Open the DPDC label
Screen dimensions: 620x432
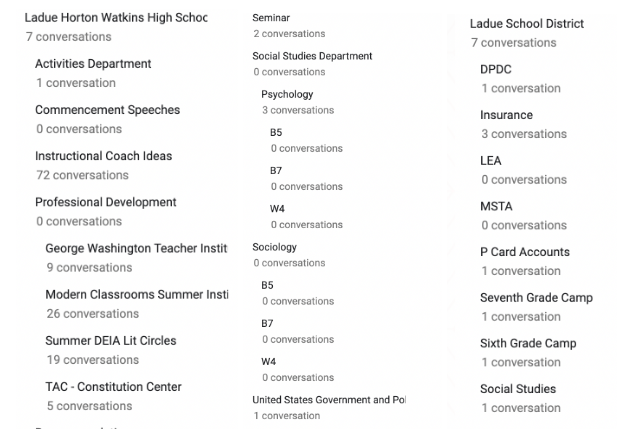coord(496,70)
